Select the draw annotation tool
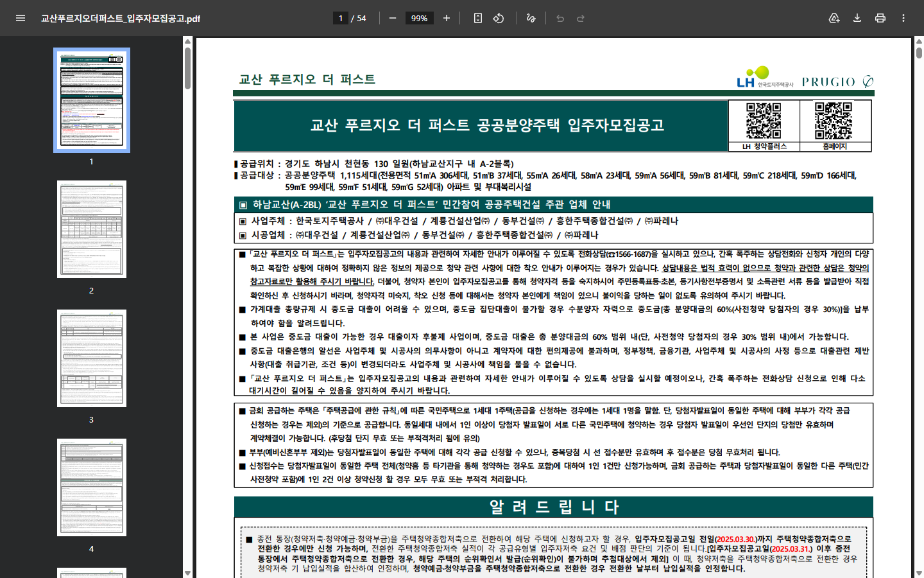Viewport: 924px width, 578px height. [x=531, y=18]
